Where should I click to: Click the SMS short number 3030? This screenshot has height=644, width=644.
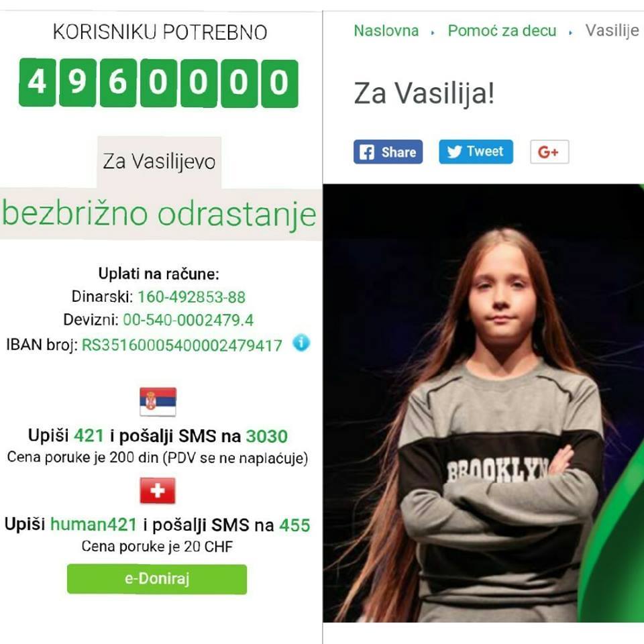coord(266,436)
